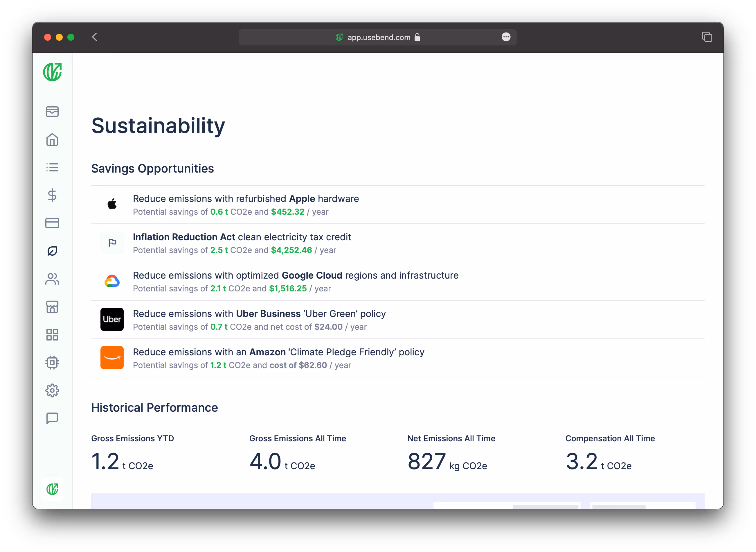Click the Bend favicon in address bar
Screen dimensions: 756x552
tap(339, 37)
